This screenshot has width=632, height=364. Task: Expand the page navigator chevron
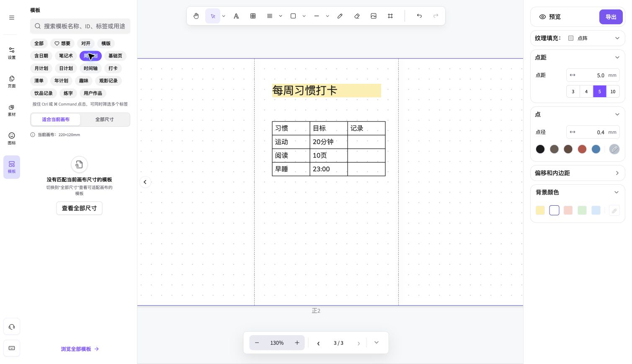[377, 343]
